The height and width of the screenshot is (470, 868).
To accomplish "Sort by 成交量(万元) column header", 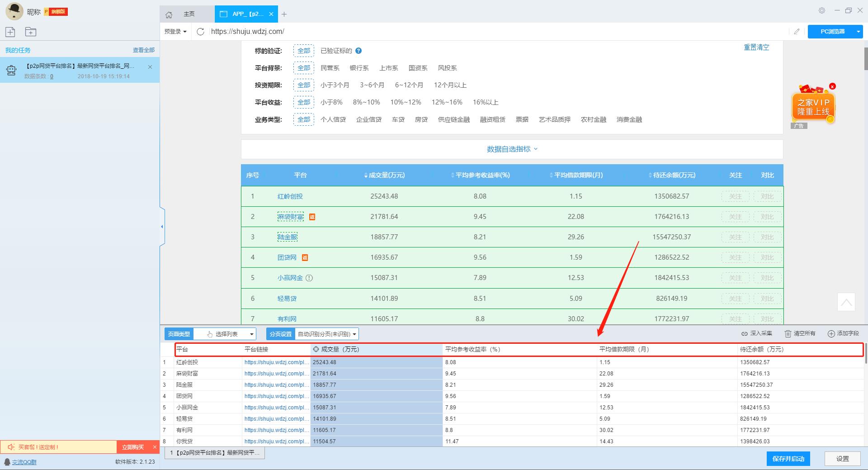I will click(x=384, y=175).
